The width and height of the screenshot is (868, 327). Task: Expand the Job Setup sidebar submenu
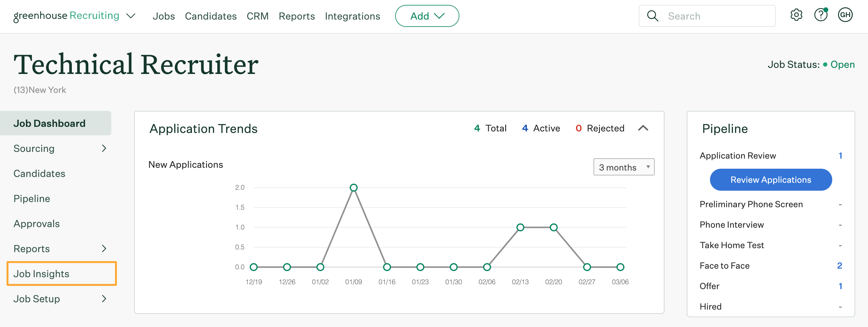click(x=104, y=299)
